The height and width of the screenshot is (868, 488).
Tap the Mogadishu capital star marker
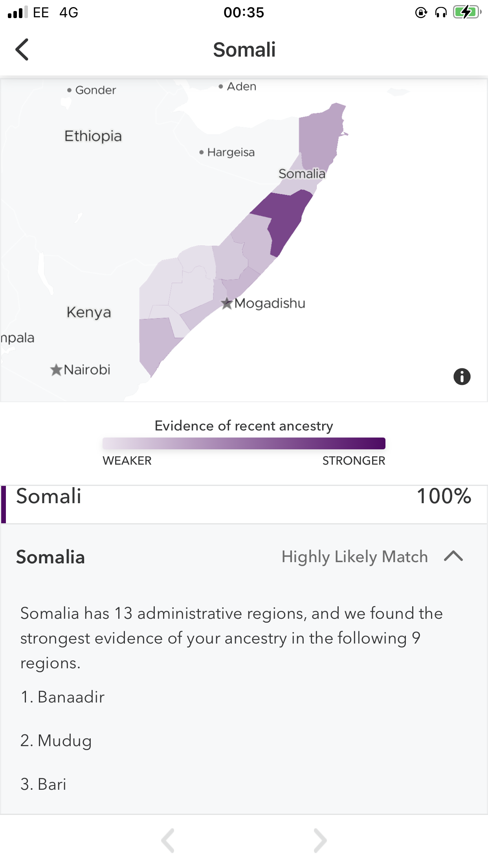pyautogui.click(x=227, y=303)
